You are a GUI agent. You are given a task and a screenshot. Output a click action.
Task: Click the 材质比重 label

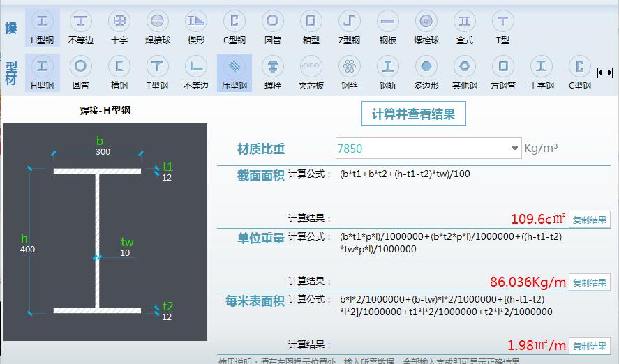pos(261,149)
